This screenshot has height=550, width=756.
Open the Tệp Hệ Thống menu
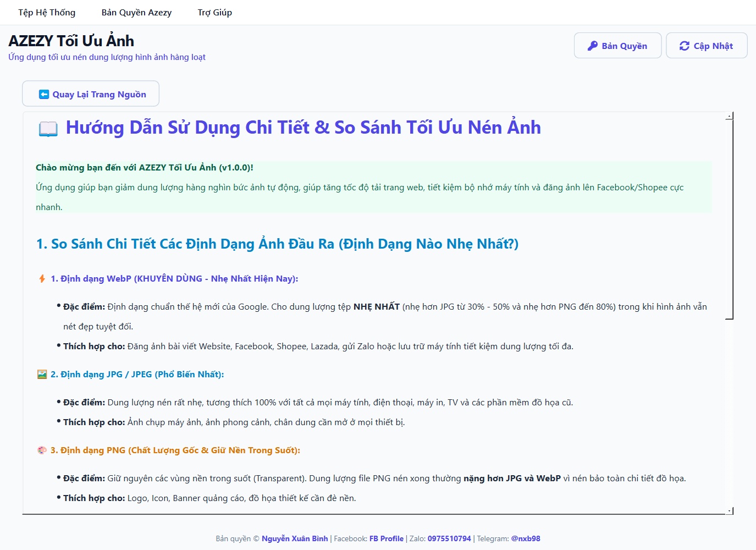pos(47,12)
